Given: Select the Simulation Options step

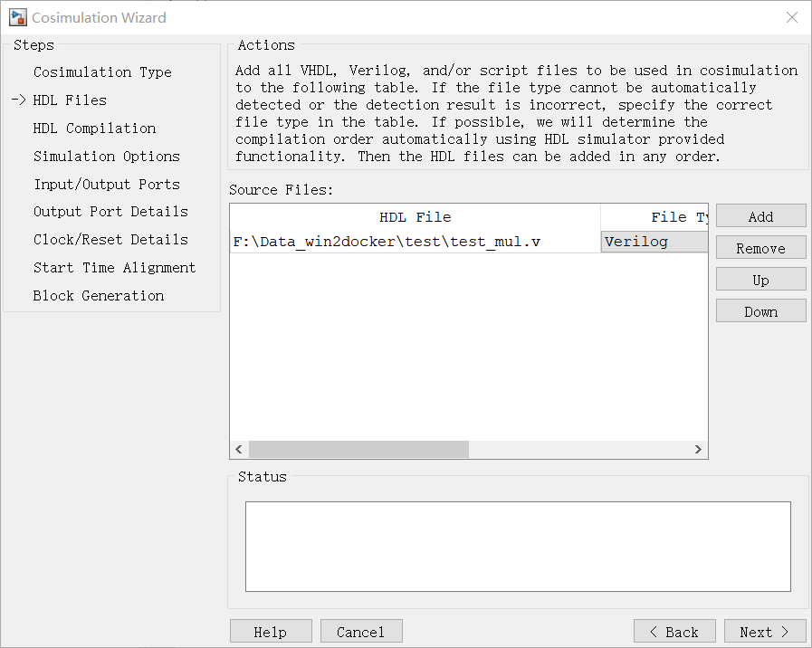Looking at the screenshot, I should click(107, 156).
